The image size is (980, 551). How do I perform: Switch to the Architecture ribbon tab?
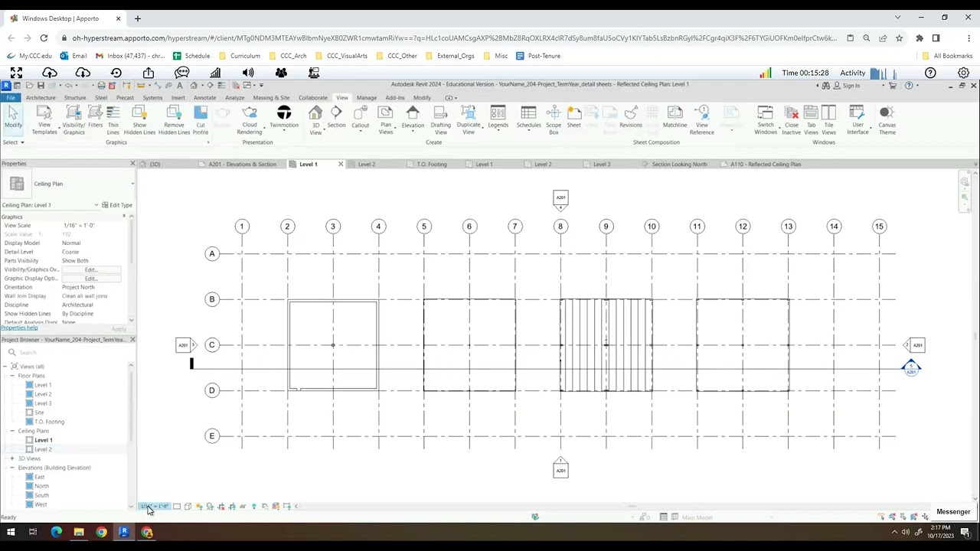pyautogui.click(x=41, y=98)
